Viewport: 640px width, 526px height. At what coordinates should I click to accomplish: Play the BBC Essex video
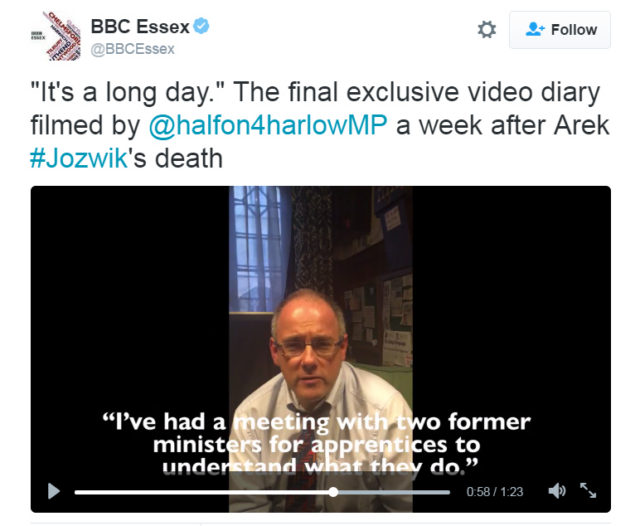(53, 491)
